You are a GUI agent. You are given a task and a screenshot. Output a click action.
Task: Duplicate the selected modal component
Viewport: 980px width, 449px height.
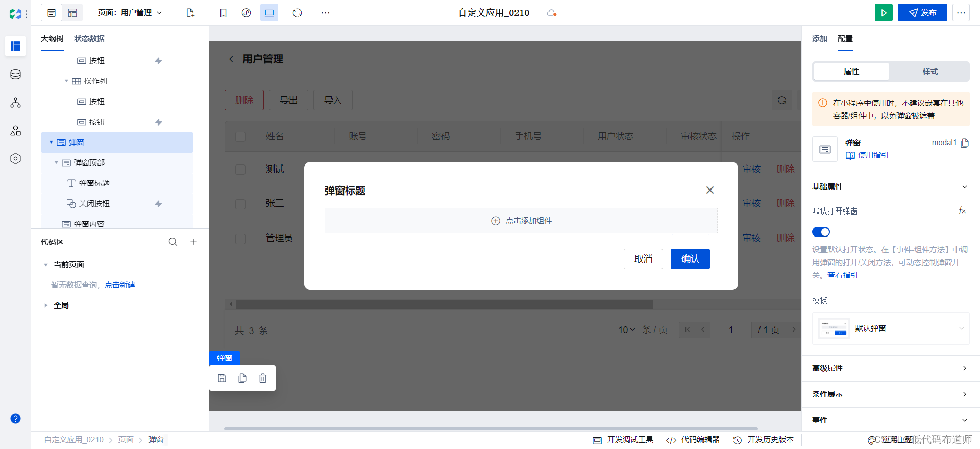pyautogui.click(x=242, y=378)
